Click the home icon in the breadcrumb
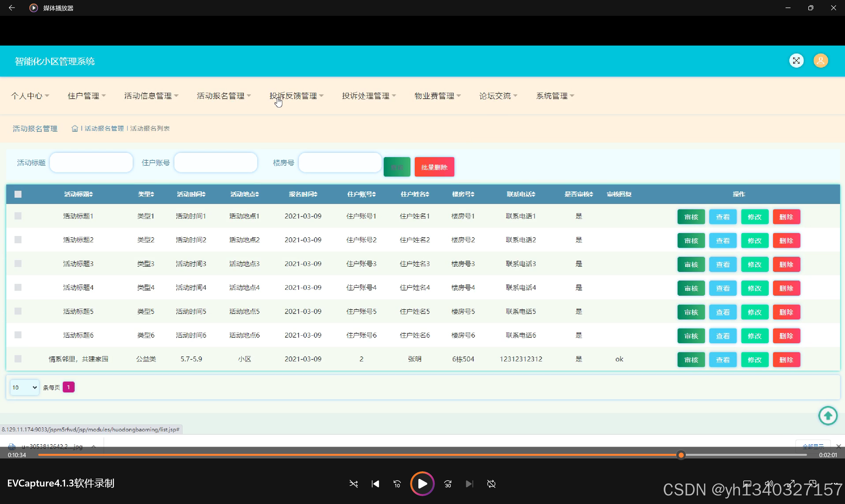This screenshot has height=504, width=845. click(75, 128)
